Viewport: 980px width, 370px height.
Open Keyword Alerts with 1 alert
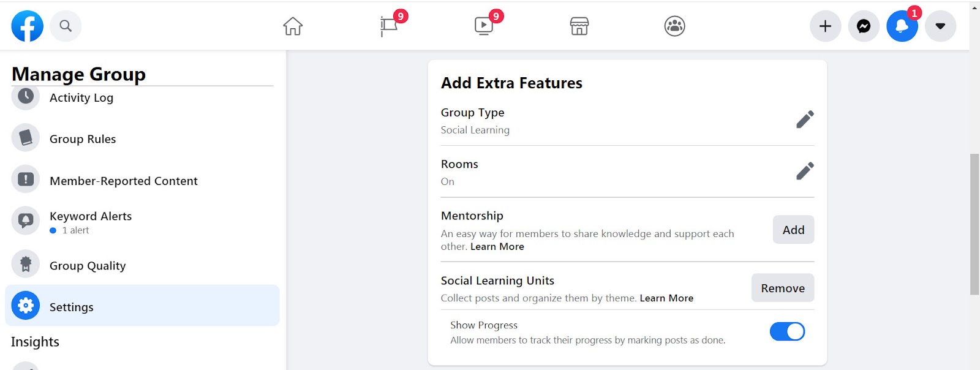point(142,222)
